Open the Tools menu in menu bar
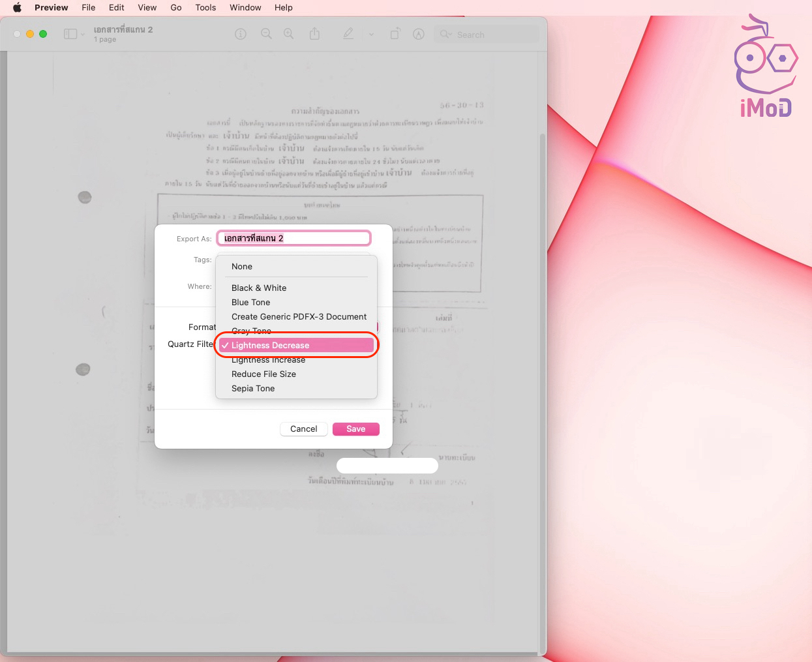The height and width of the screenshot is (662, 812). (x=205, y=8)
